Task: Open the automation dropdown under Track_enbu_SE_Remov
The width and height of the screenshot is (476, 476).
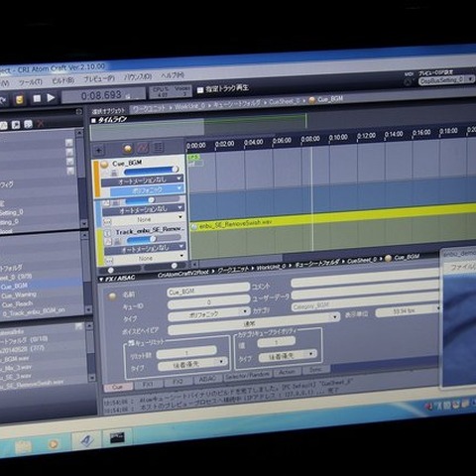Action: click(x=146, y=249)
